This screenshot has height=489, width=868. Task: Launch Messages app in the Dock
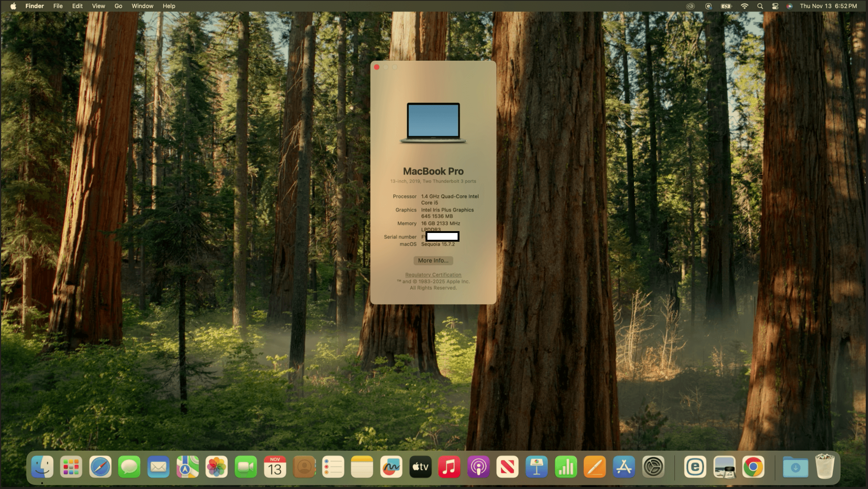pyautogui.click(x=129, y=467)
